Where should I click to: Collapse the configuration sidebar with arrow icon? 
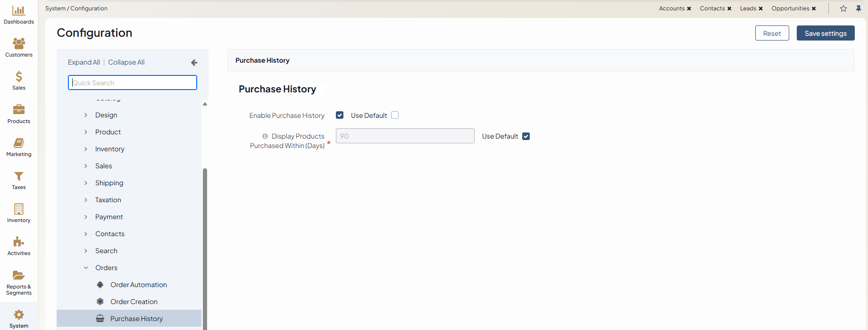pyautogui.click(x=194, y=62)
